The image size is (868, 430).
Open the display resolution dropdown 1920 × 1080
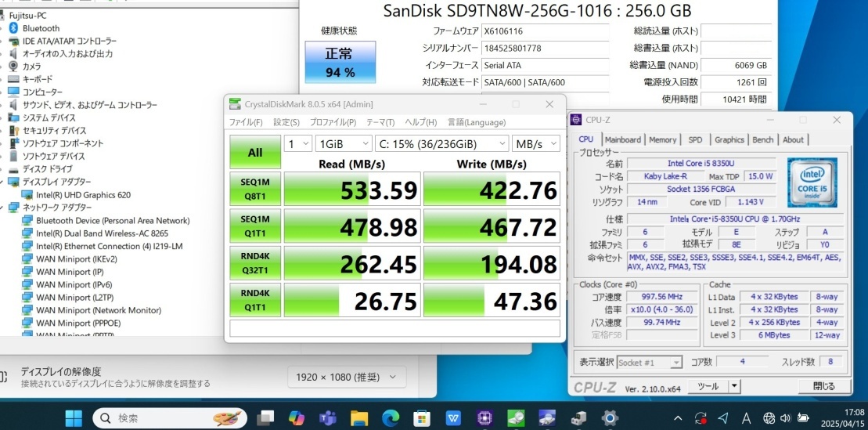pos(347,378)
